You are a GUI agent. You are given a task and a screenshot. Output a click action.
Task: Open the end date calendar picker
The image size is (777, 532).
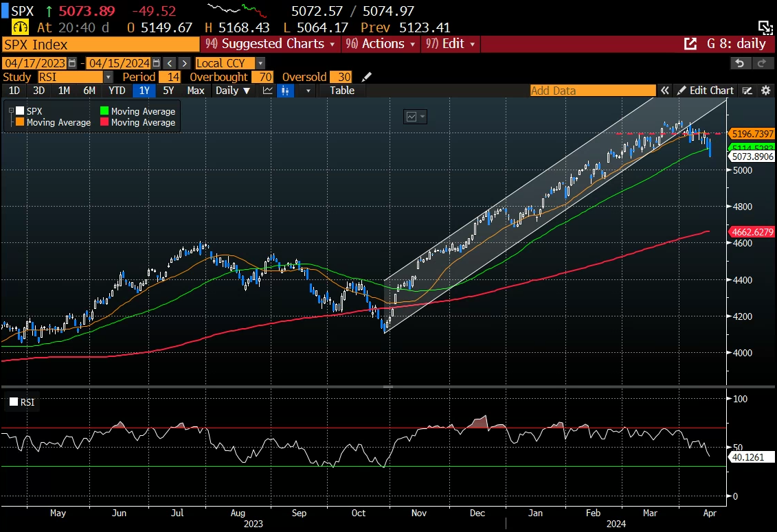click(157, 63)
